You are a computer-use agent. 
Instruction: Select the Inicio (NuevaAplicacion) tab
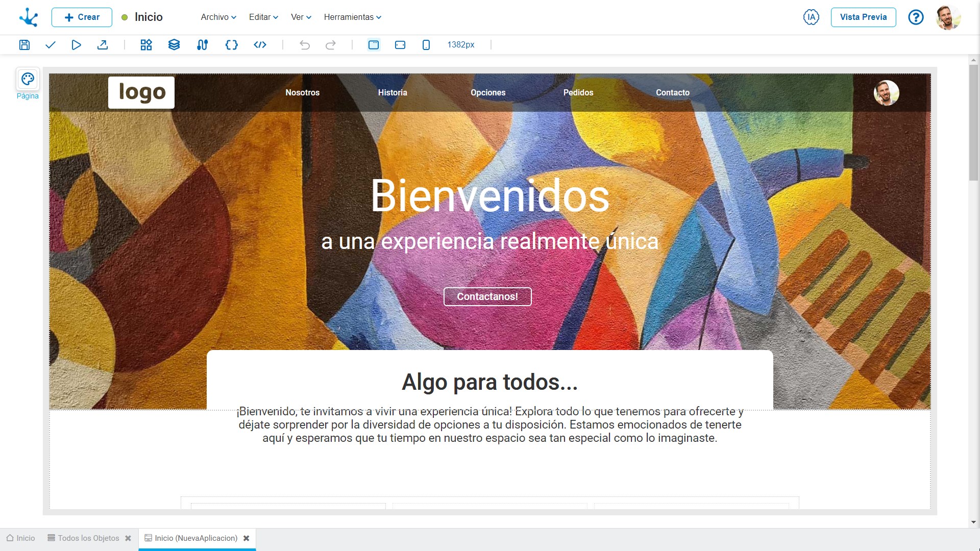(195, 538)
